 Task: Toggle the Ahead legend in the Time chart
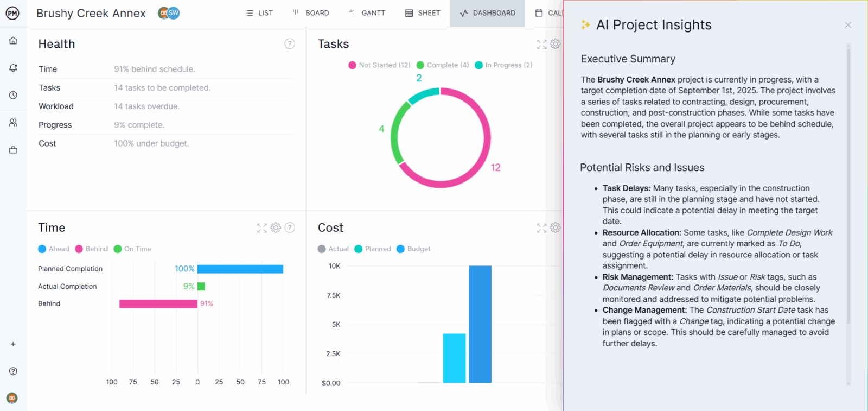54,249
